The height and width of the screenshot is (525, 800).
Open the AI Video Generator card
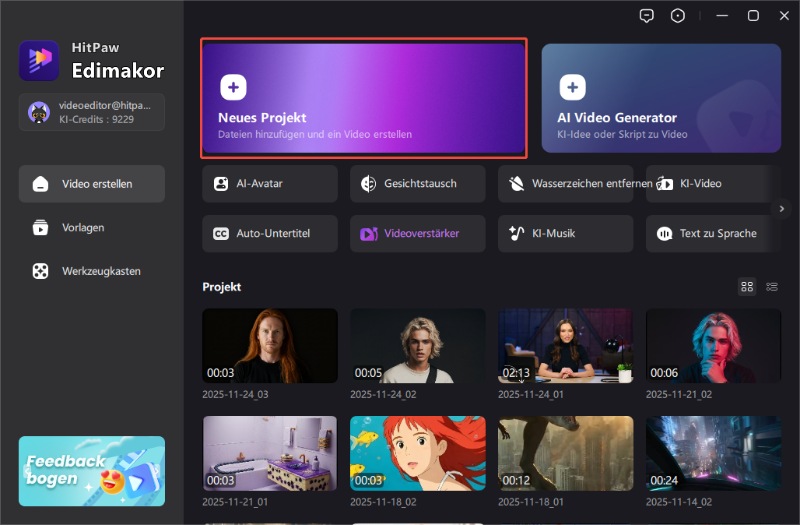point(661,98)
